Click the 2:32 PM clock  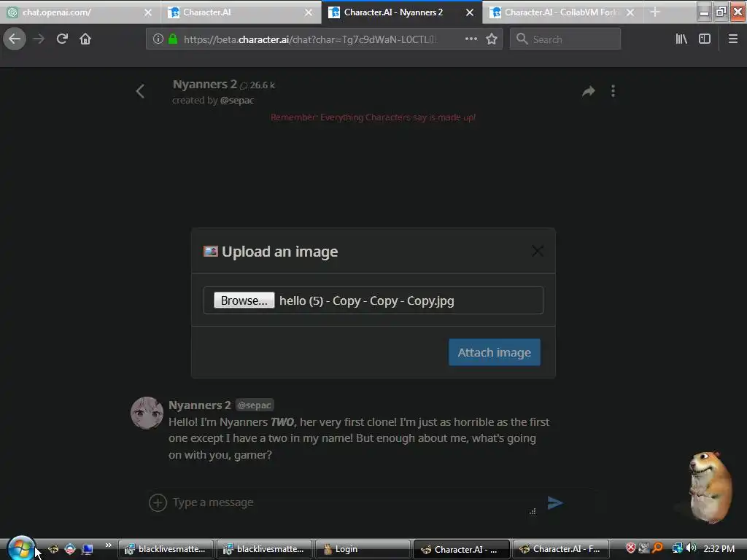[719, 548]
